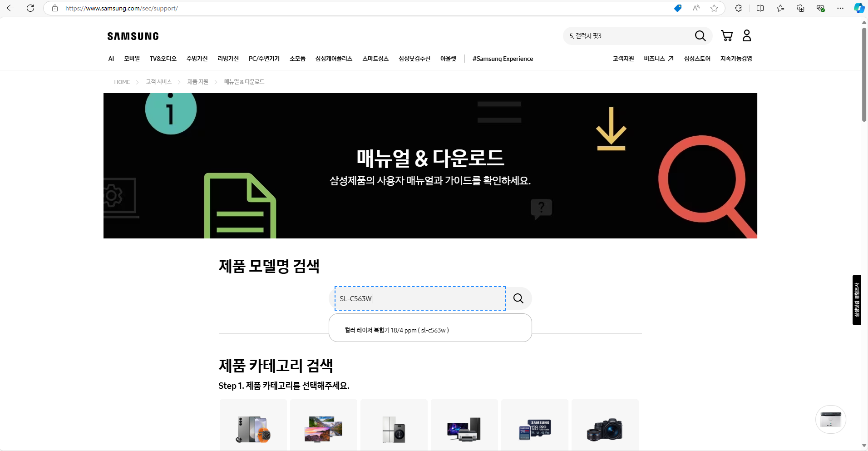Click the browser address bar URL
This screenshot has height=451, width=868.
coord(122,8)
